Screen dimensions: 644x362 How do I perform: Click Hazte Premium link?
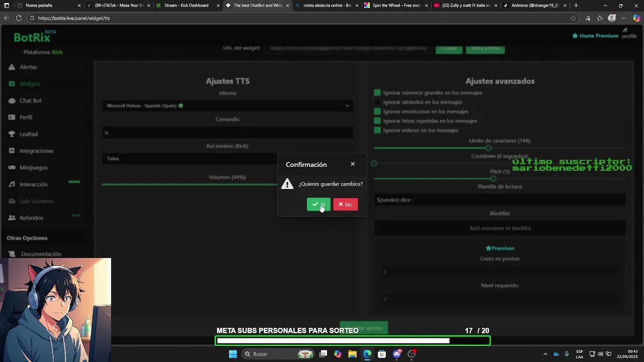[595, 36]
